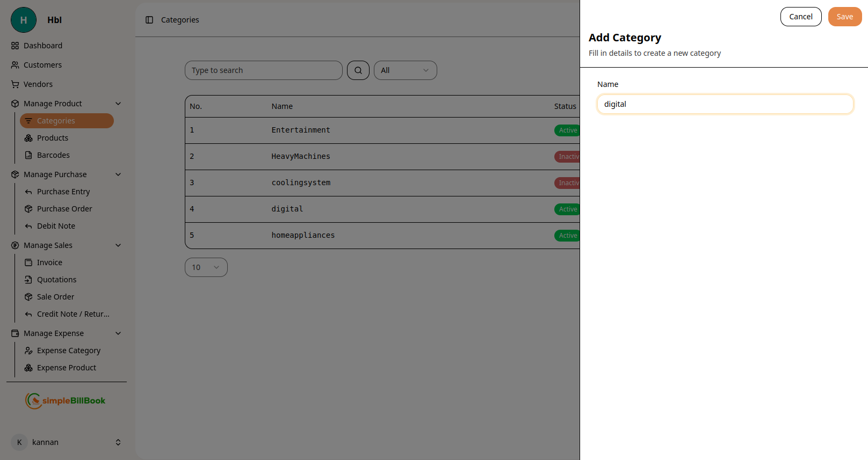
Task: Collapse the Manage Purchase group
Action: pos(118,174)
